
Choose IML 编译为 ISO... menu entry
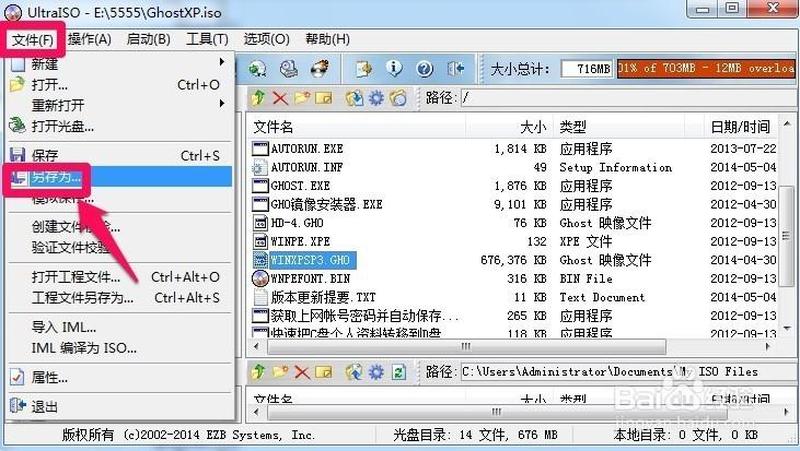[120, 348]
